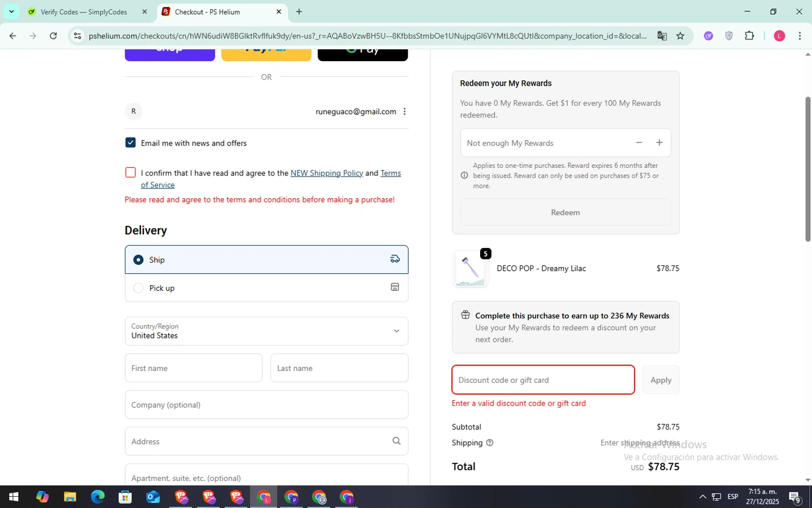Close the Checkout - PS Helium tab
This screenshot has height=508, width=812.
[279, 11]
